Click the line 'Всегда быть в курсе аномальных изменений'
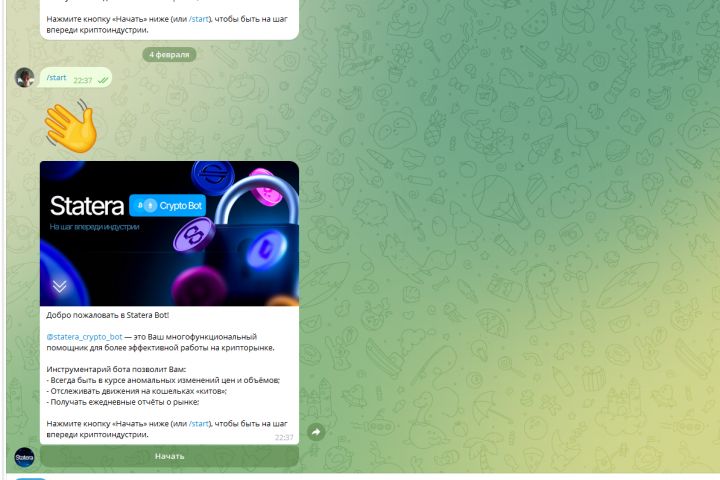The height and width of the screenshot is (480, 720). (x=163, y=380)
